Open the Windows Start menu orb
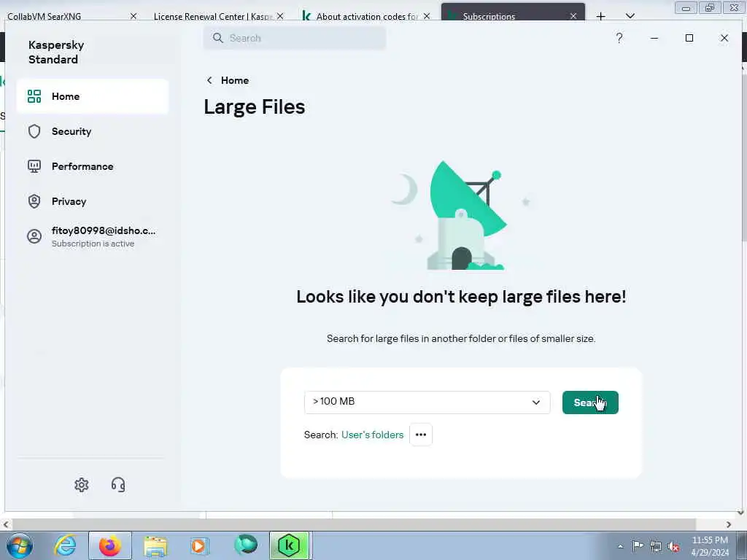Screen dimensions: 747x560 [x=20, y=545]
